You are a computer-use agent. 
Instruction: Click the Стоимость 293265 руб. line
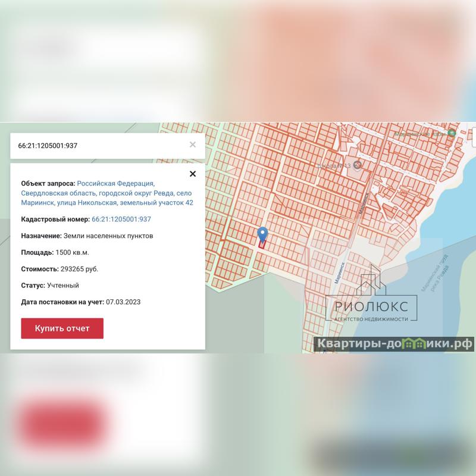(59, 269)
